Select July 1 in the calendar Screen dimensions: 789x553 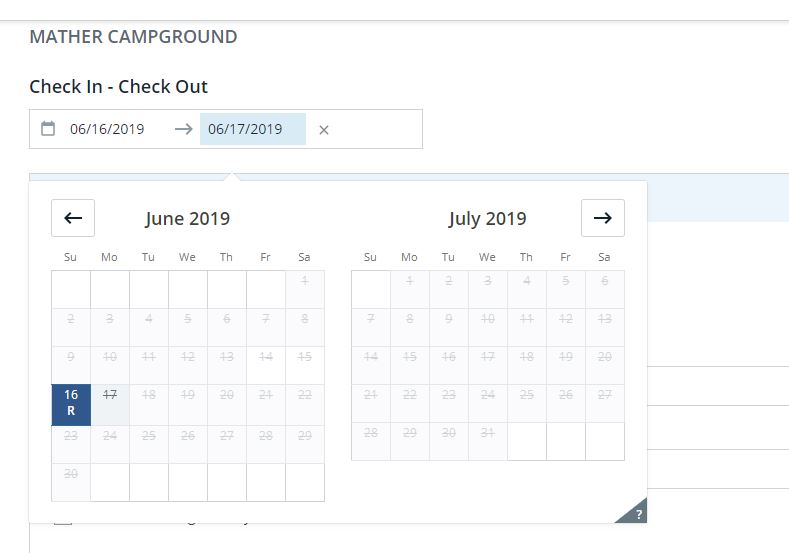point(410,281)
